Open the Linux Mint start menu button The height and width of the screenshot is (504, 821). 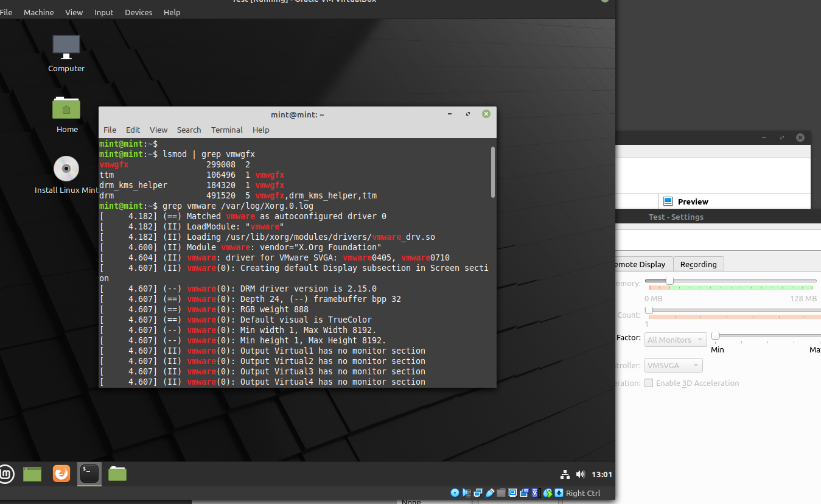click(5, 474)
